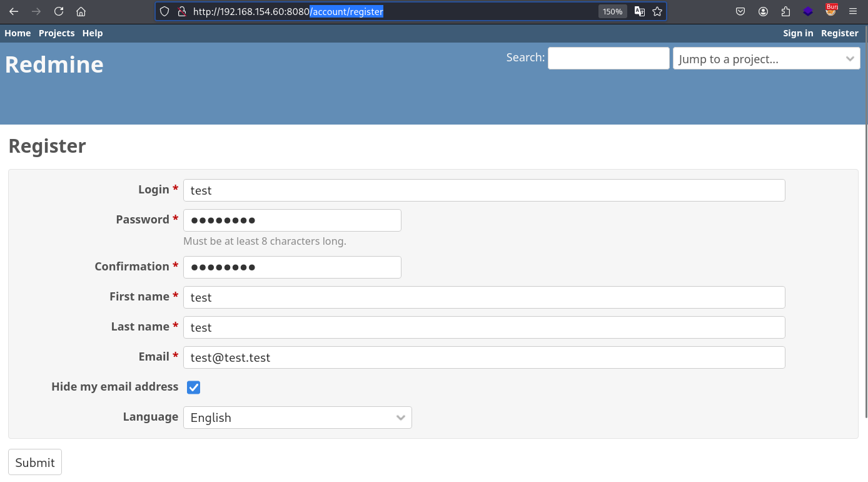
Task: Click the purple extension icon
Action: tap(808, 11)
